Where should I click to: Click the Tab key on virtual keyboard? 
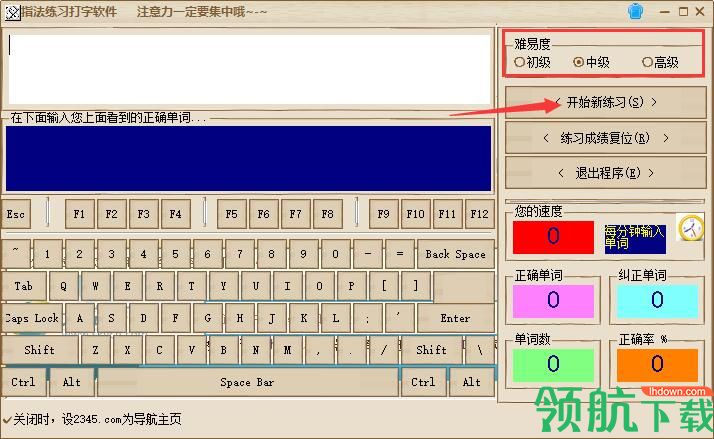coord(24,286)
